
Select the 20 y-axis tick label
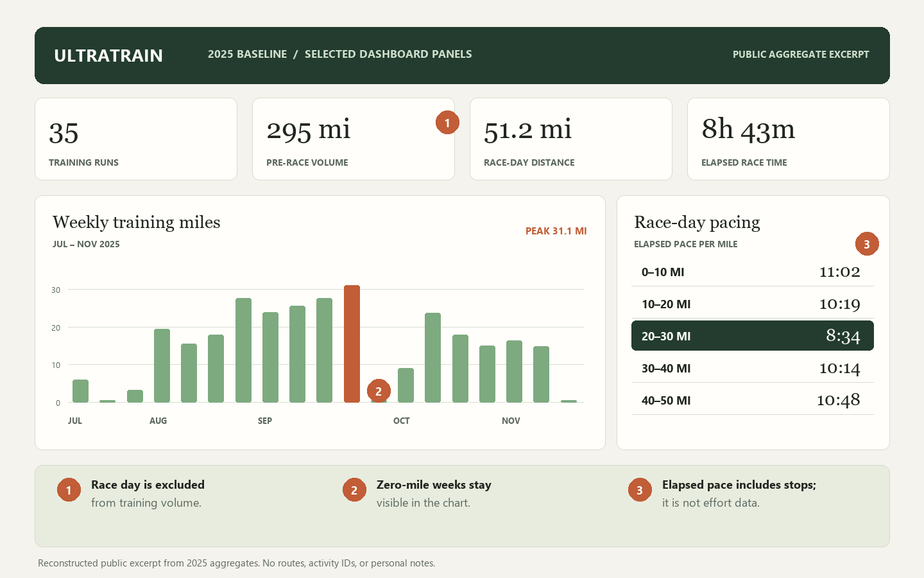pyautogui.click(x=56, y=328)
